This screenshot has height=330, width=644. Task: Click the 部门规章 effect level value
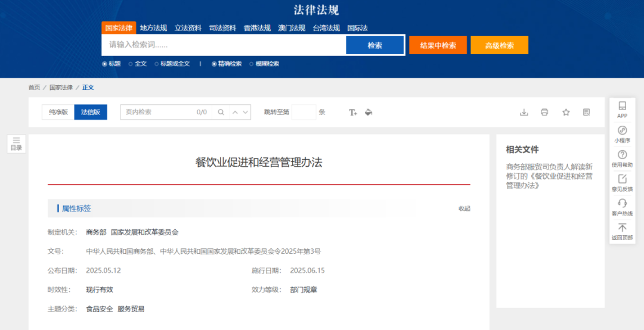[x=304, y=289]
